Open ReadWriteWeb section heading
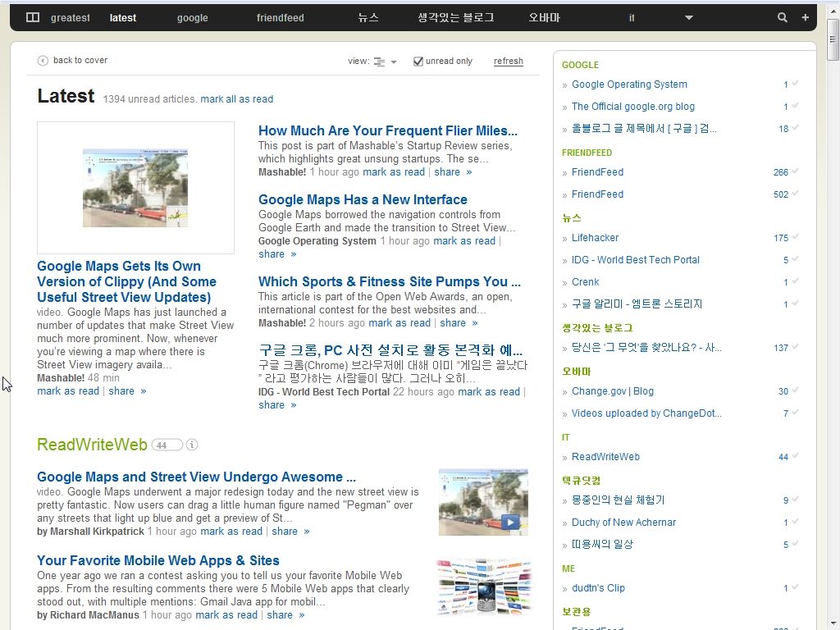This screenshot has height=630, width=840. [92, 445]
